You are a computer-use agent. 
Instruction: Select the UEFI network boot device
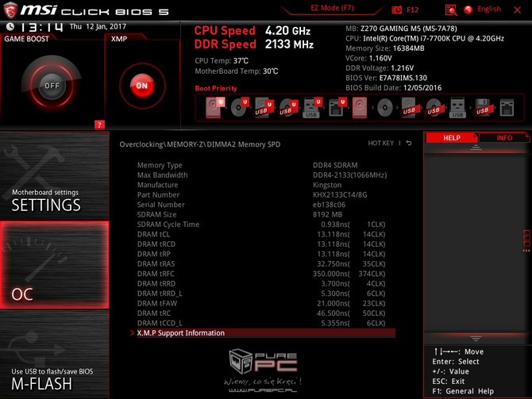(337, 107)
